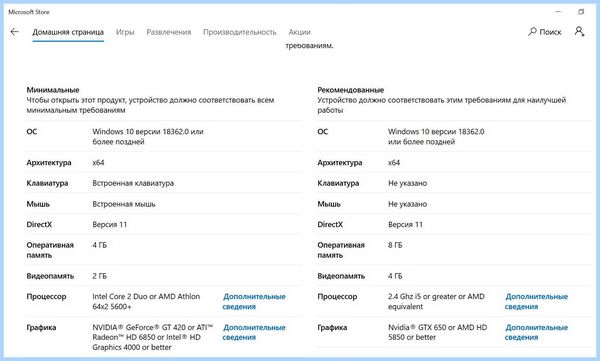The height and width of the screenshot is (361, 600).
Task: Click minimum video memory value 2 ГБ
Action: 99,276
